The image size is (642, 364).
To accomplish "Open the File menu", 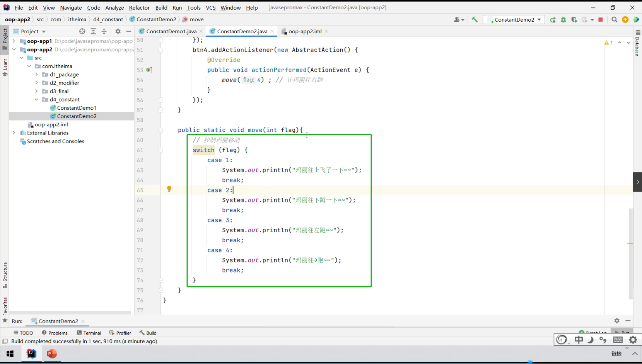I will coord(19,8).
